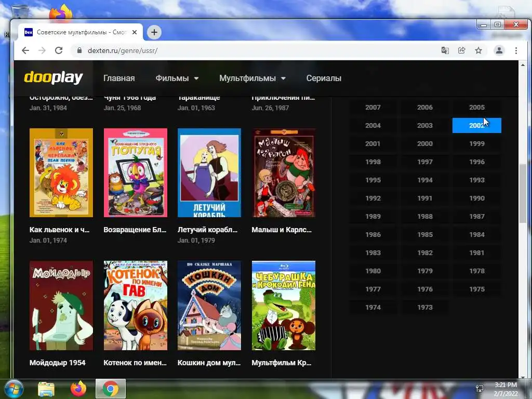
Task: Open the Chrome profile avatar
Action: point(499,50)
